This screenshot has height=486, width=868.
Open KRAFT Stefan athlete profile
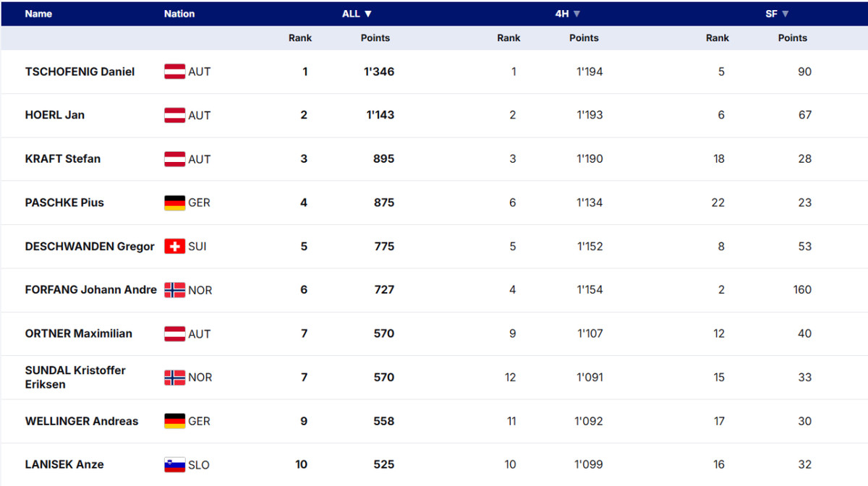[62, 159]
